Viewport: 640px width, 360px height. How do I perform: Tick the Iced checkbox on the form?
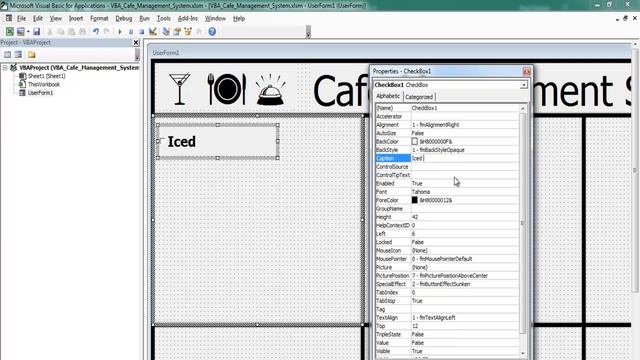click(x=162, y=141)
